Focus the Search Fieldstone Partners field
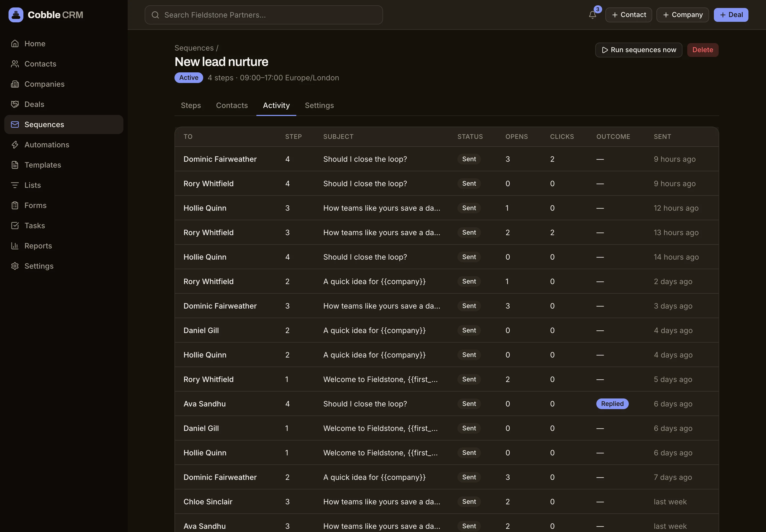This screenshot has height=532, width=766. 263,15
